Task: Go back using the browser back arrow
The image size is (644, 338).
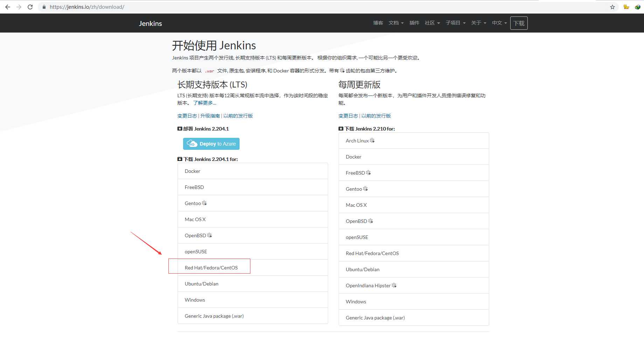Action: (8, 7)
